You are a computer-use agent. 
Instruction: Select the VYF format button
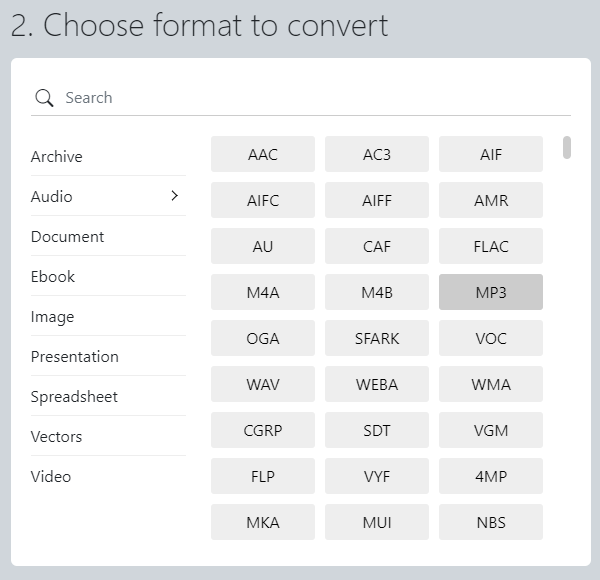coord(377,476)
